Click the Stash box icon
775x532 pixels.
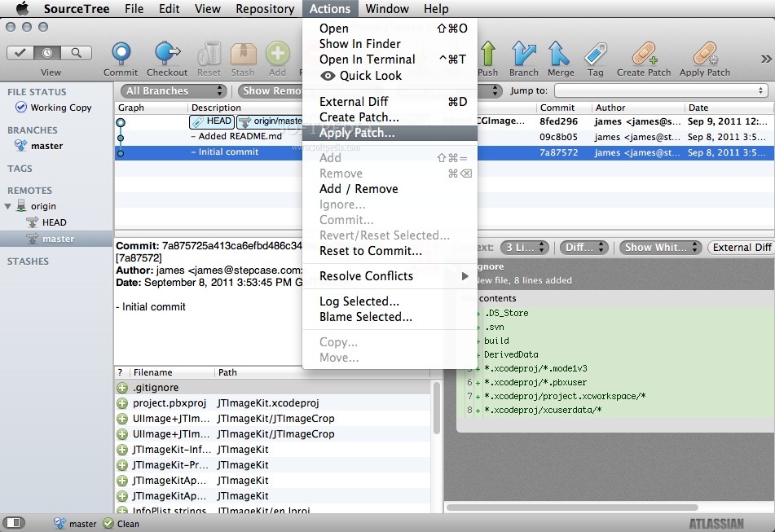243,53
